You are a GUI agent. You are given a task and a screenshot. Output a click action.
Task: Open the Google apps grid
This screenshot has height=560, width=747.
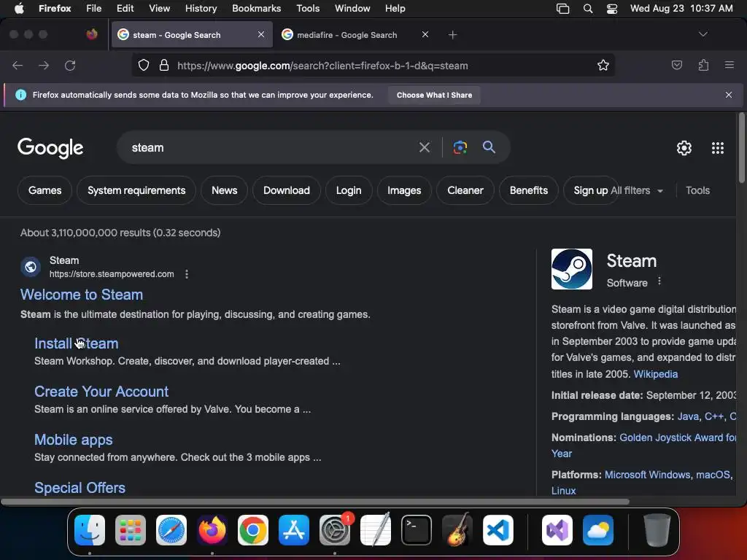[718, 148]
